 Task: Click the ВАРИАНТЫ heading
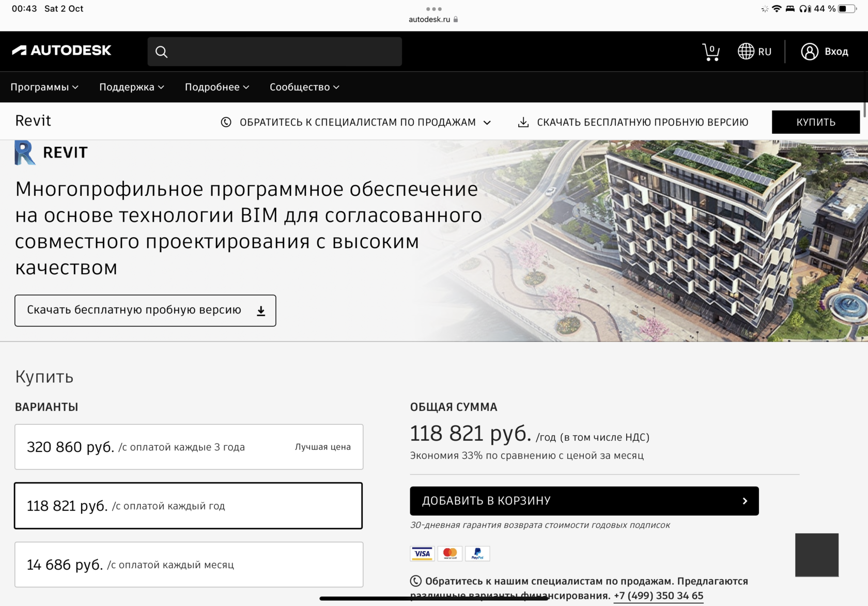click(47, 407)
